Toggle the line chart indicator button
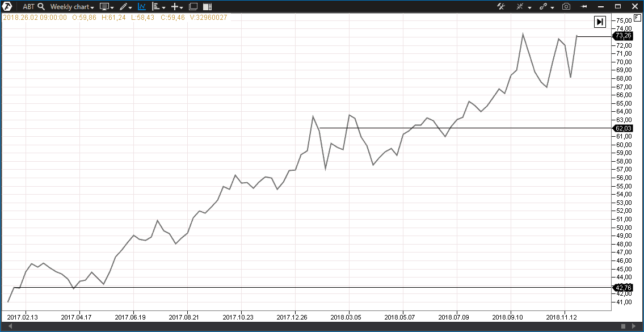Screen dimensions: 644x332 [x=142, y=7]
